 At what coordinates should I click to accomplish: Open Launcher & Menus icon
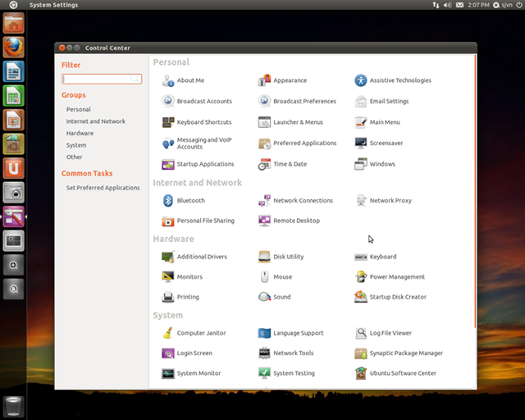[264, 122]
